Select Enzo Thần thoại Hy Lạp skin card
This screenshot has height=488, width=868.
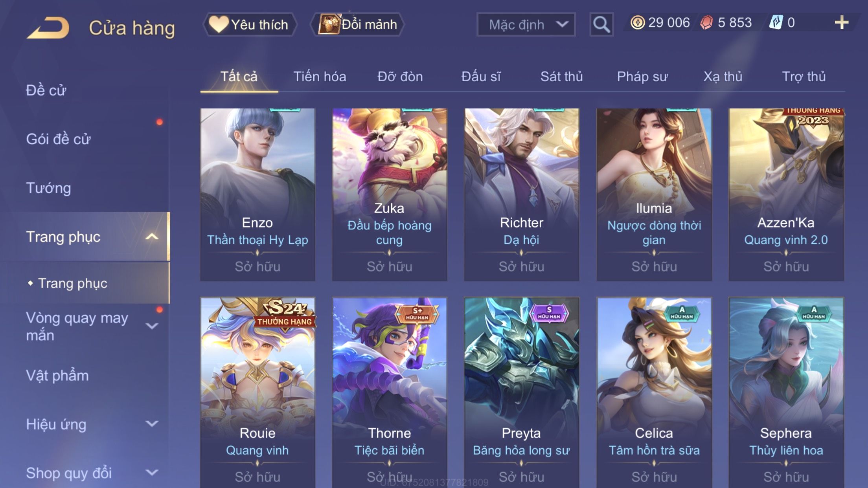tap(257, 194)
